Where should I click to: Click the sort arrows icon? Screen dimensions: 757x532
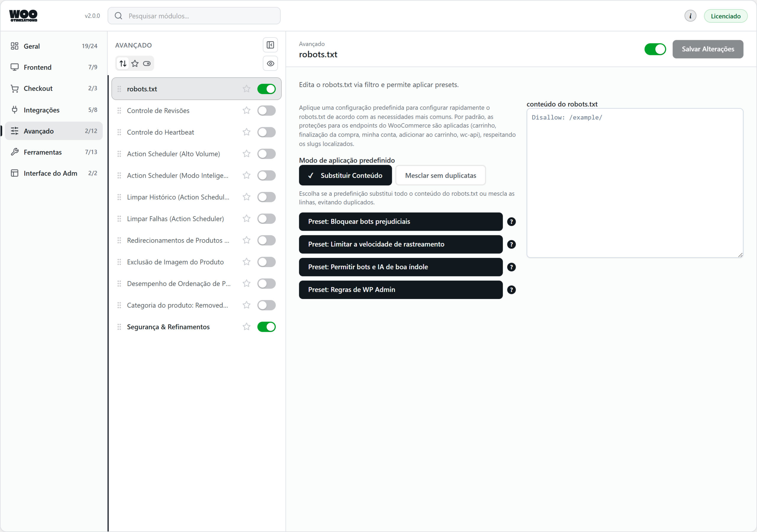click(x=123, y=63)
